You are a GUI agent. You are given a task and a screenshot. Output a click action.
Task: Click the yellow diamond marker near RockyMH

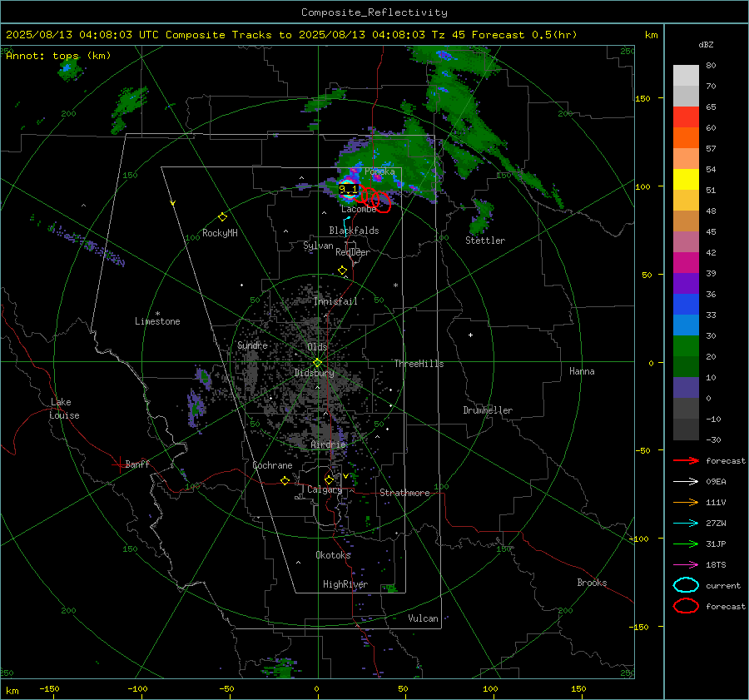tap(222, 217)
